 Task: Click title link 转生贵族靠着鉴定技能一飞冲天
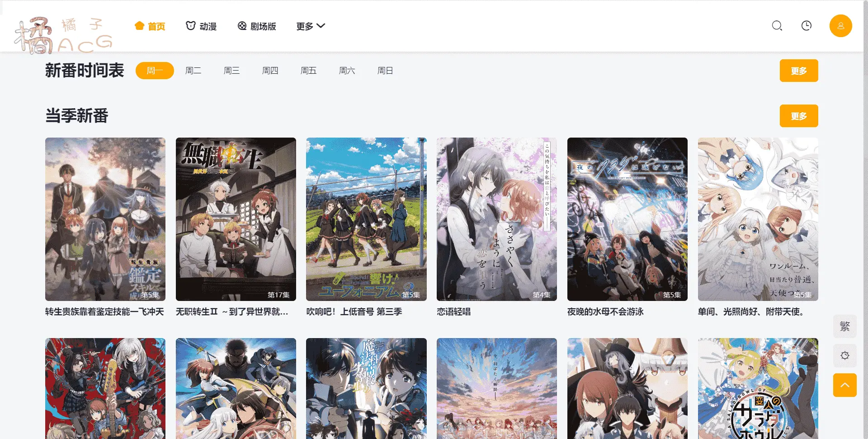pos(104,312)
